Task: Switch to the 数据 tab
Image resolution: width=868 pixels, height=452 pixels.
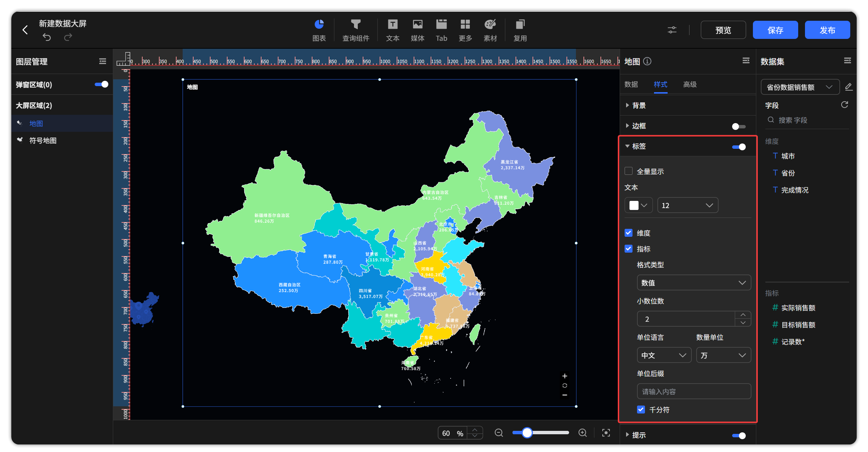Action: coord(631,84)
